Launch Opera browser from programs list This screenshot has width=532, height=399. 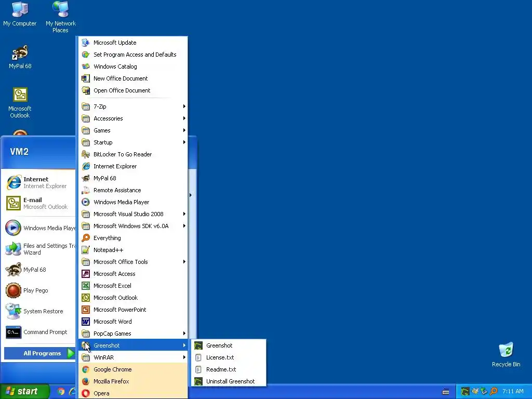coord(133,393)
